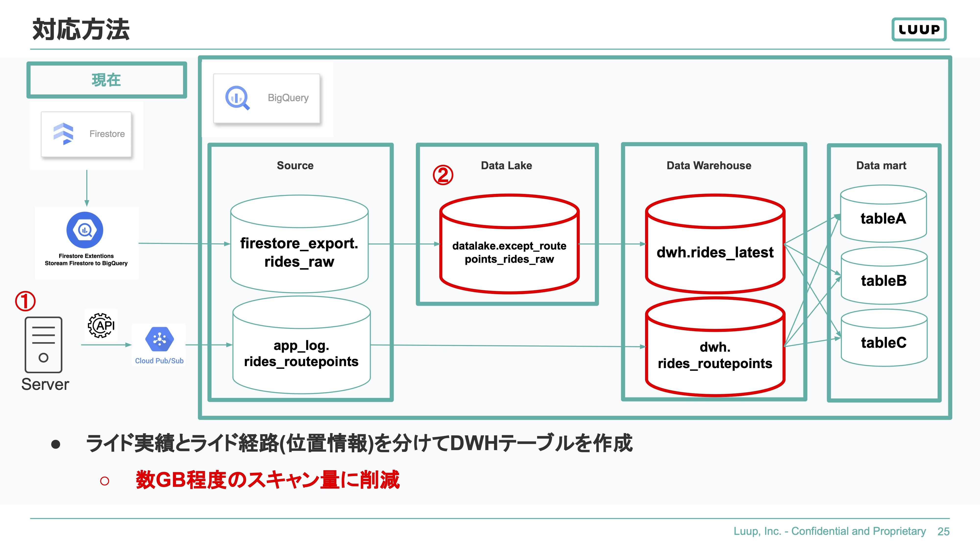Click the red circled number 1
The image size is (980, 551).
coord(25,301)
